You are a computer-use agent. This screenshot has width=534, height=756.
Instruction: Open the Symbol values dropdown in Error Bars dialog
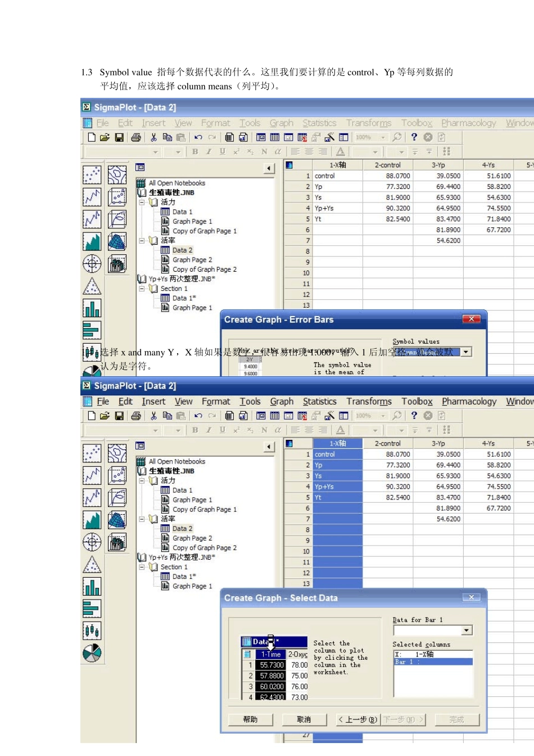(466, 352)
